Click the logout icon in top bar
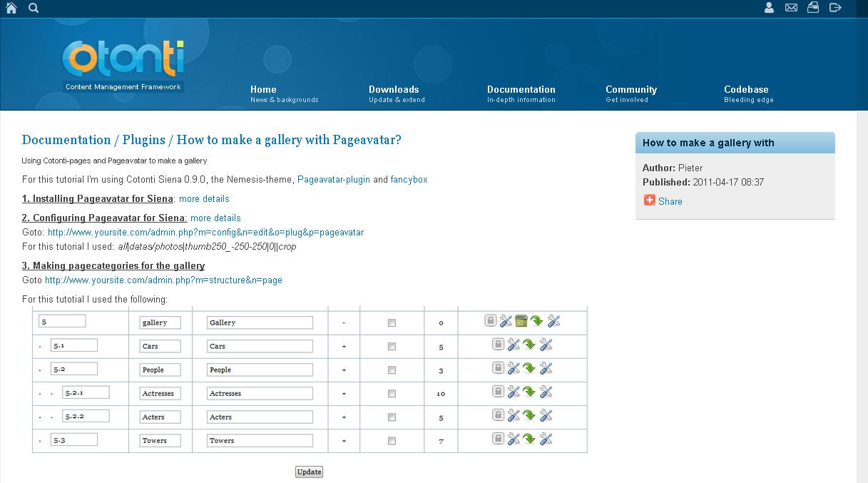Viewport: 868px width, 483px height. click(836, 8)
